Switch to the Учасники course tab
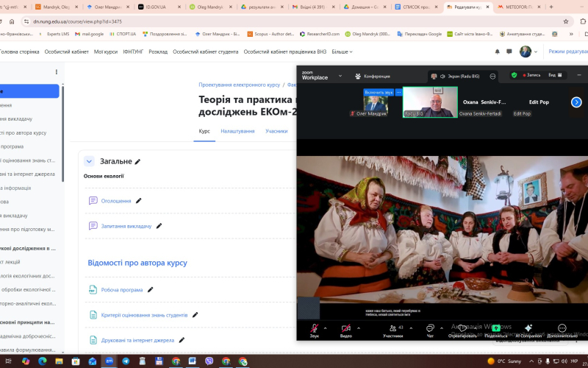The height and width of the screenshot is (368, 588). pos(276,131)
